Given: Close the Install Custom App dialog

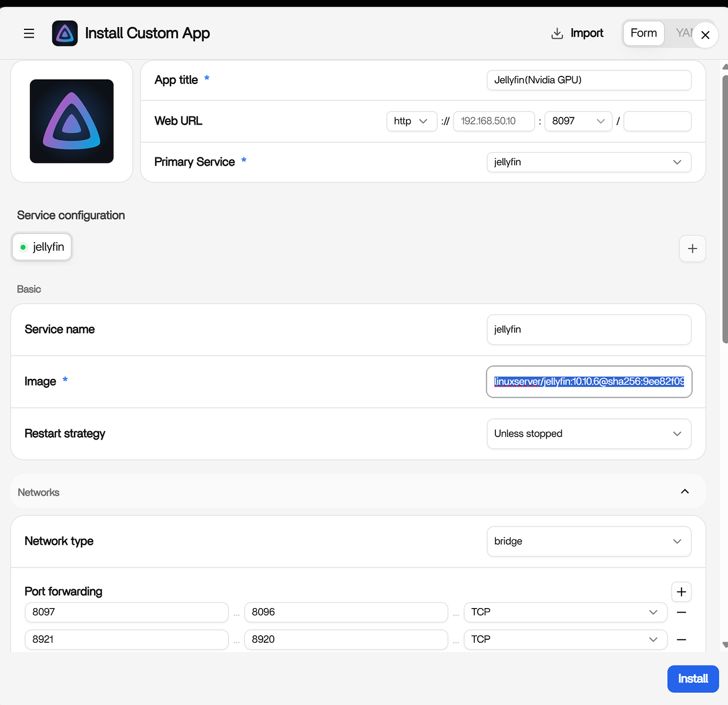Looking at the screenshot, I should [705, 35].
